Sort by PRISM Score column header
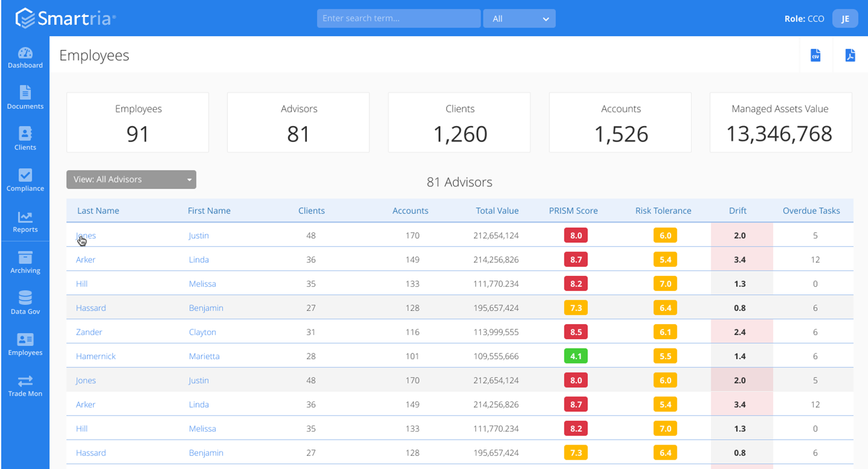Screen dimensions: 868x469 [x=573, y=211]
